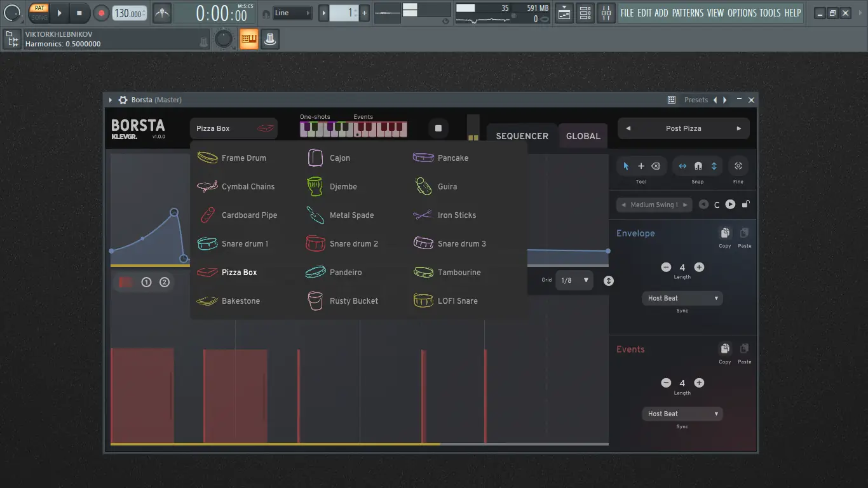Toggle the magnet snap
The width and height of the screenshot is (868, 488).
coord(698,166)
